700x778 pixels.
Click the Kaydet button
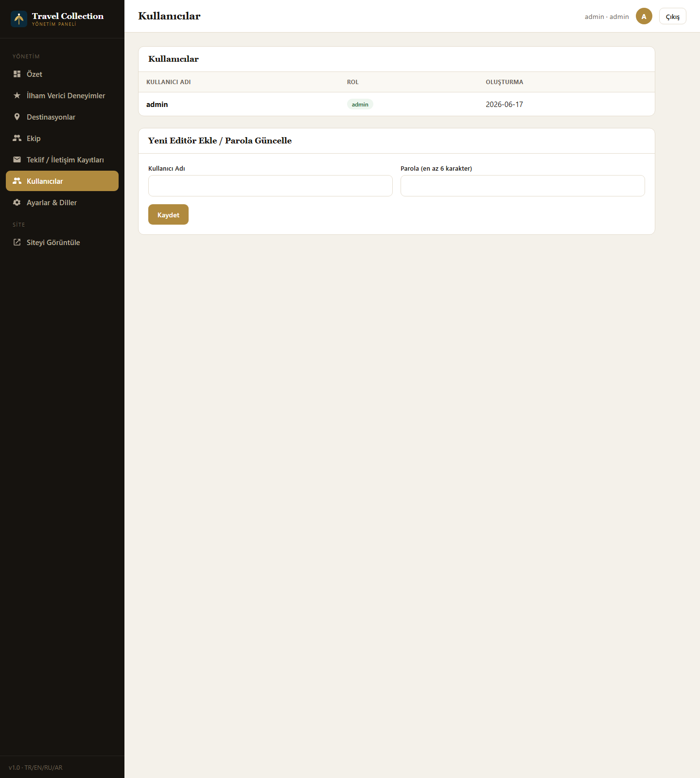(x=168, y=214)
